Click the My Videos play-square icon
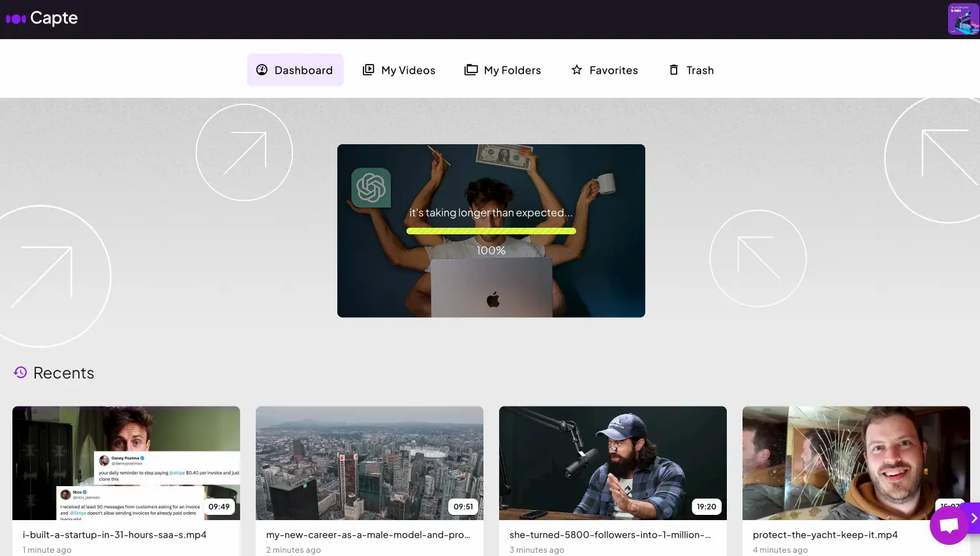The width and height of the screenshot is (980, 556). click(x=368, y=69)
